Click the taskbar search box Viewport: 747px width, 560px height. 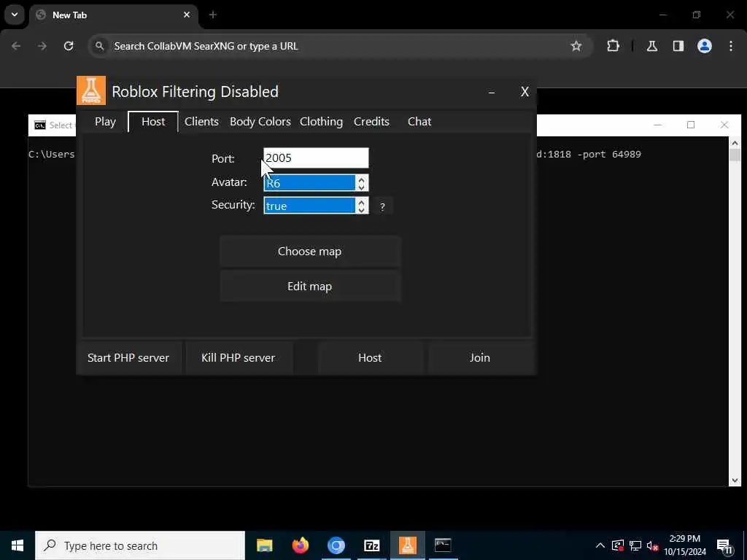coord(140,545)
